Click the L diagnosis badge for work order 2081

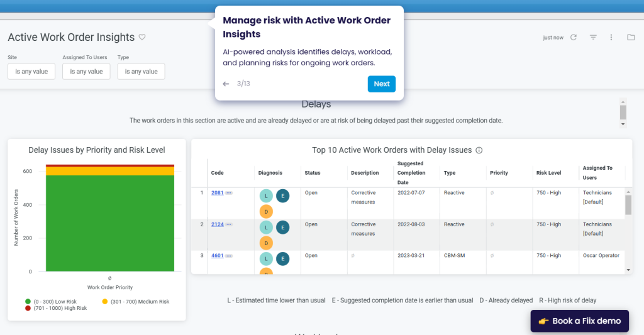point(266,196)
